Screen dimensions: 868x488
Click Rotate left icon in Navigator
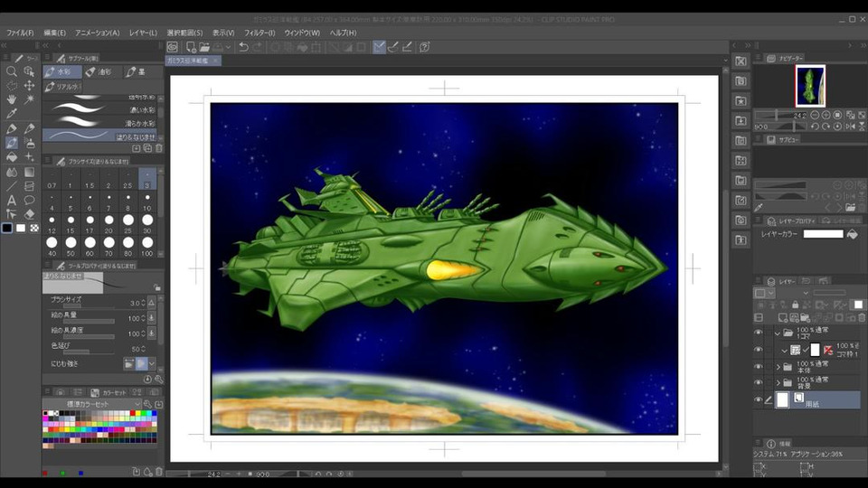815,127
